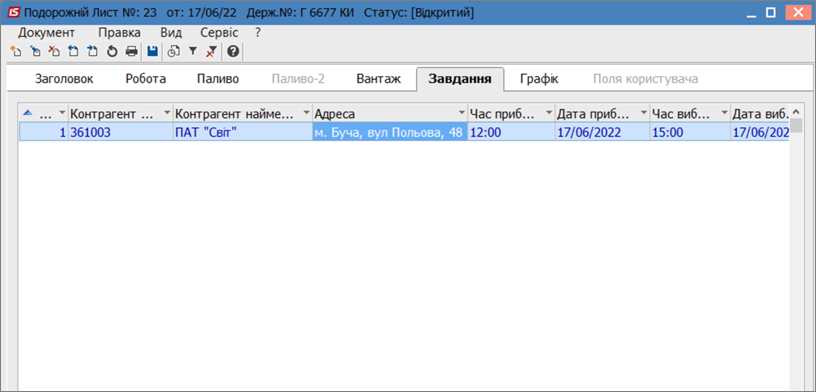The image size is (816, 392).
Task: Open the Сервіс menu
Action: coord(219,33)
